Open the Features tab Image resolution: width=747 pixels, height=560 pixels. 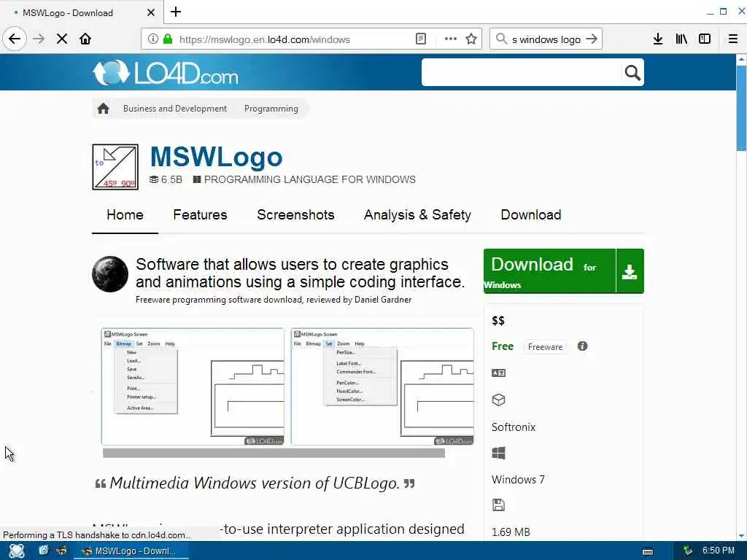coord(200,215)
